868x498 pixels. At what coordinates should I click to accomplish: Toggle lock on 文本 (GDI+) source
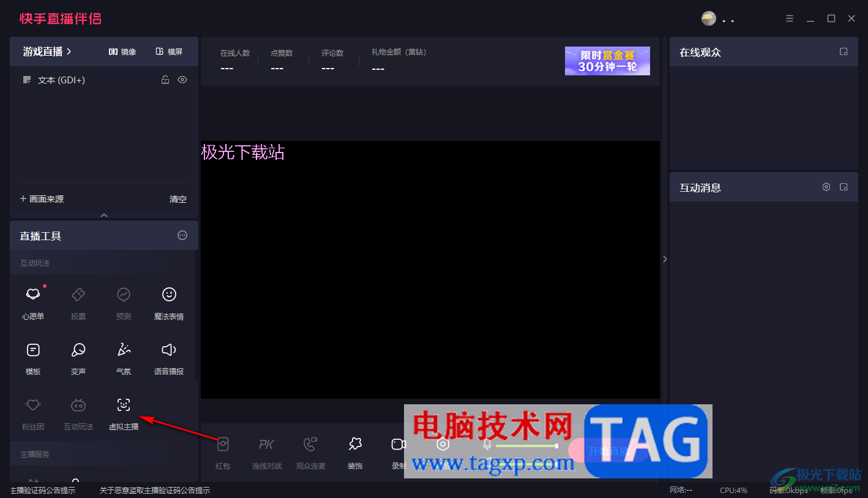pos(165,80)
